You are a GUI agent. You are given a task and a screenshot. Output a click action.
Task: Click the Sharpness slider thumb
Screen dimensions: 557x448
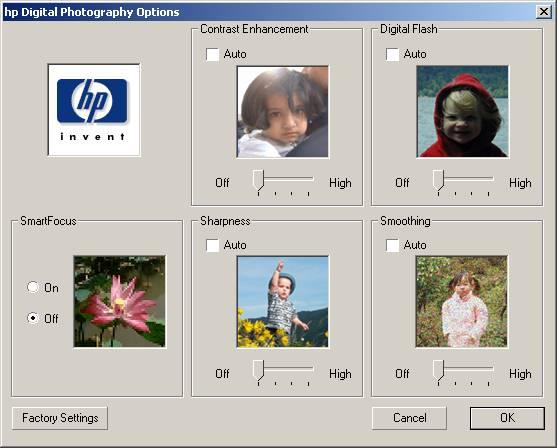258,371
